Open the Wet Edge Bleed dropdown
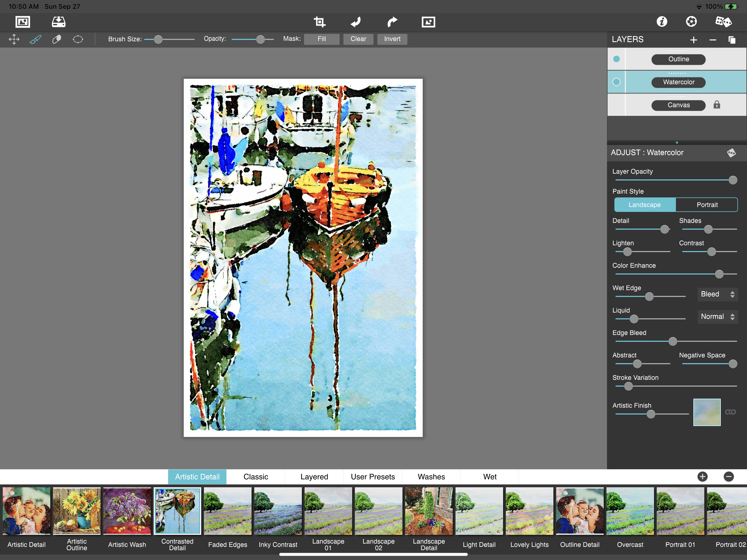 pyautogui.click(x=717, y=294)
